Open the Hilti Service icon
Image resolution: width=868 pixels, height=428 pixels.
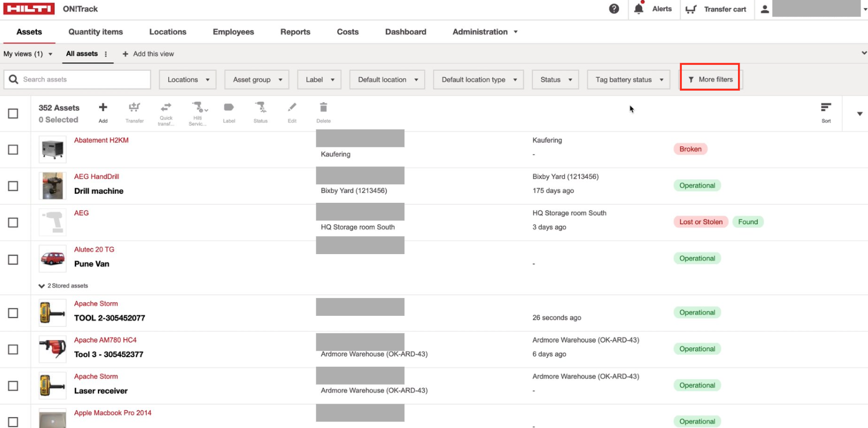pos(199,108)
